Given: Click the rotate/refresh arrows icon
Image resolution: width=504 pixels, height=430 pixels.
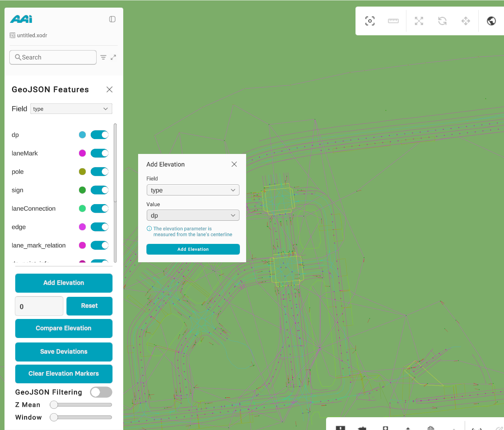Looking at the screenshot, I should pos(442,21).
